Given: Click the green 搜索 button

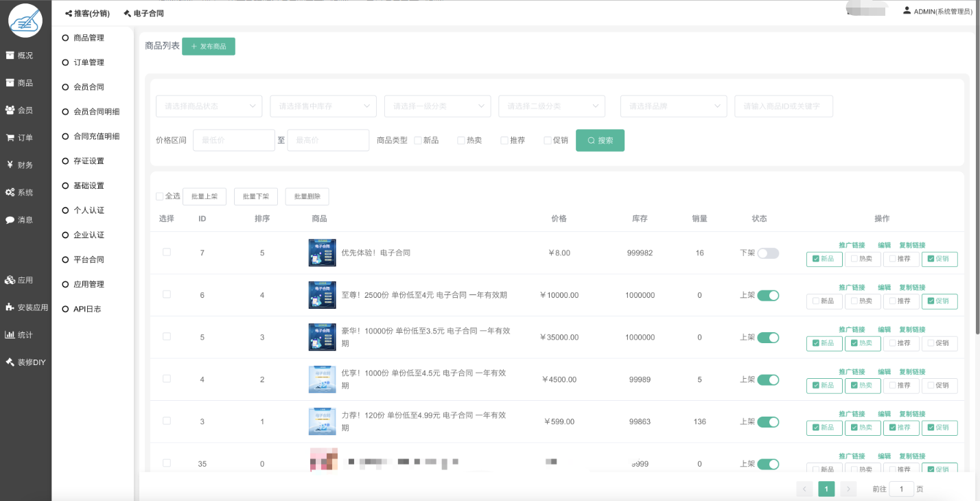Looking at the screenshot, I should 600,141.
